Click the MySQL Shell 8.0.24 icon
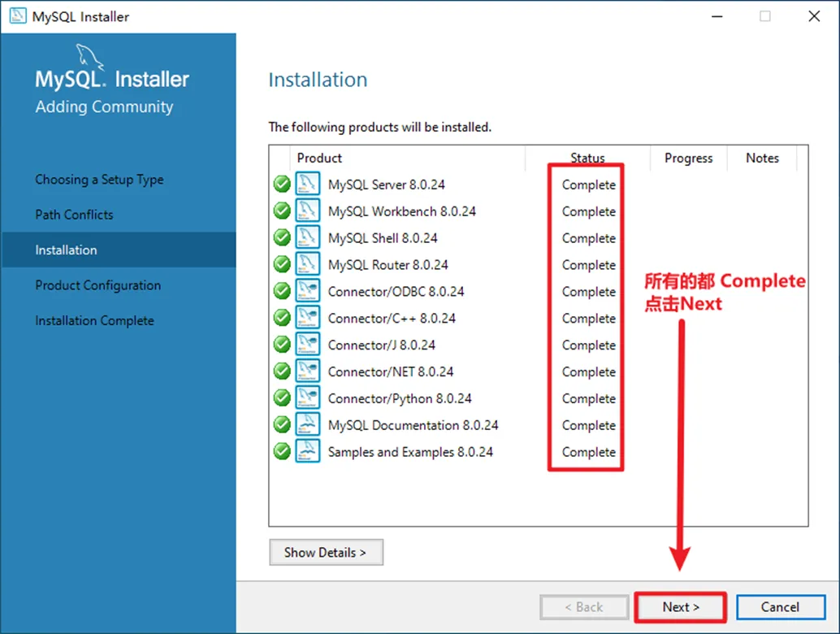Image resolution: width=840 pixels, height=634 pixels. pos(308,238)
